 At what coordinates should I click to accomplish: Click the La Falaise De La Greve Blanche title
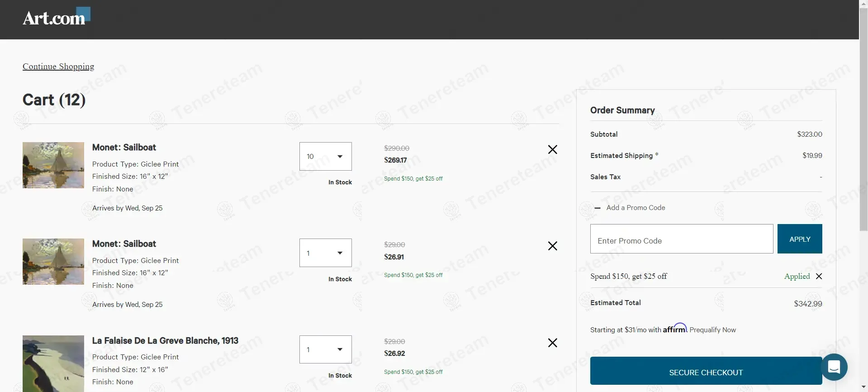165,341
